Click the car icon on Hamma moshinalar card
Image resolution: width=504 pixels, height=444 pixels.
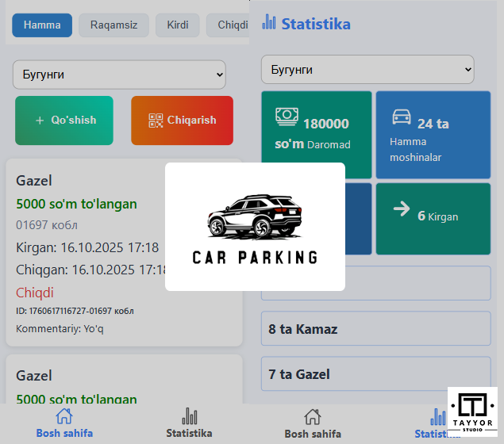(402, 117)
